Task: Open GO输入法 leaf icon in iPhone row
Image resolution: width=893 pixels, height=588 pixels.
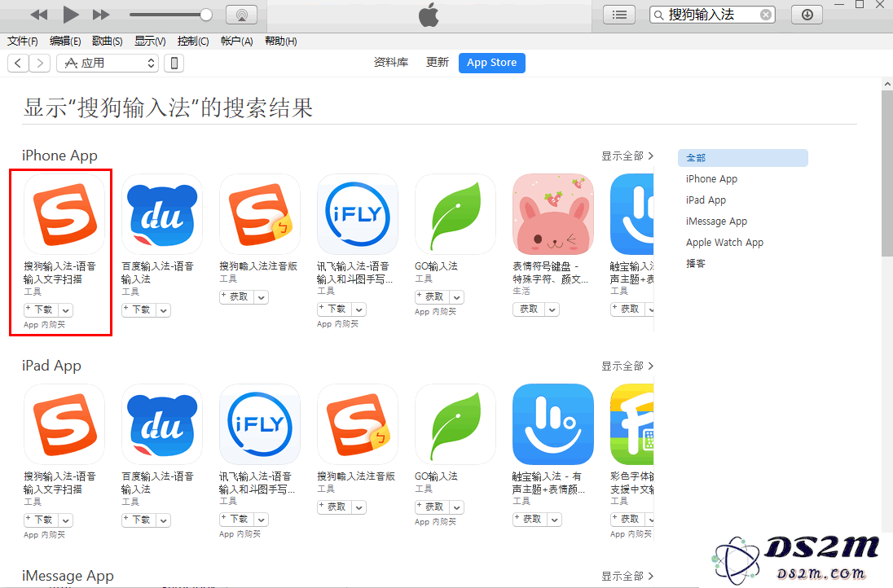Action: (455, 214)
